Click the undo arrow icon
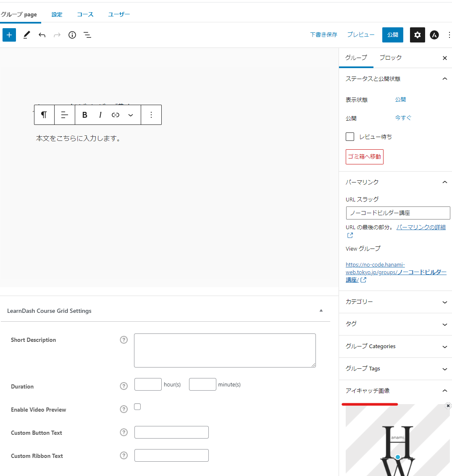 click(42, 35)
